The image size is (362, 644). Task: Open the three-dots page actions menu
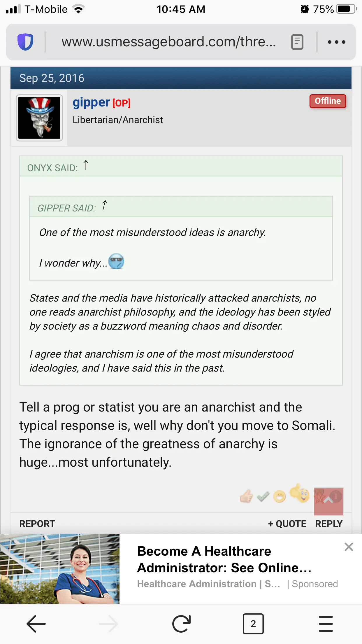[x=337, y=42]
